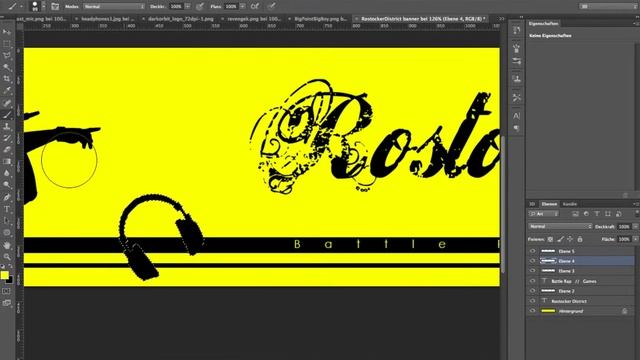Viewport: 640px width, 360px height.
Task: Select the Gradient tool
Action: pyautogui.click(x=7, y=162)
